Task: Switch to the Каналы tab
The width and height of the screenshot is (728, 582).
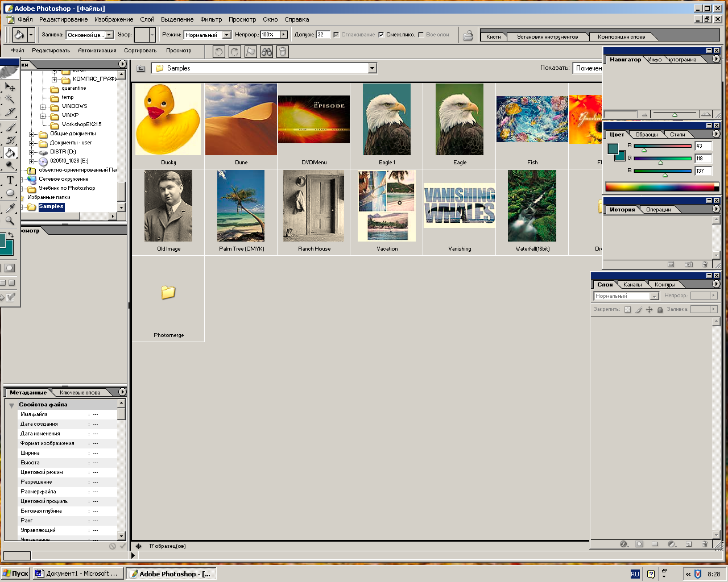Action: (x=632, y=285)
